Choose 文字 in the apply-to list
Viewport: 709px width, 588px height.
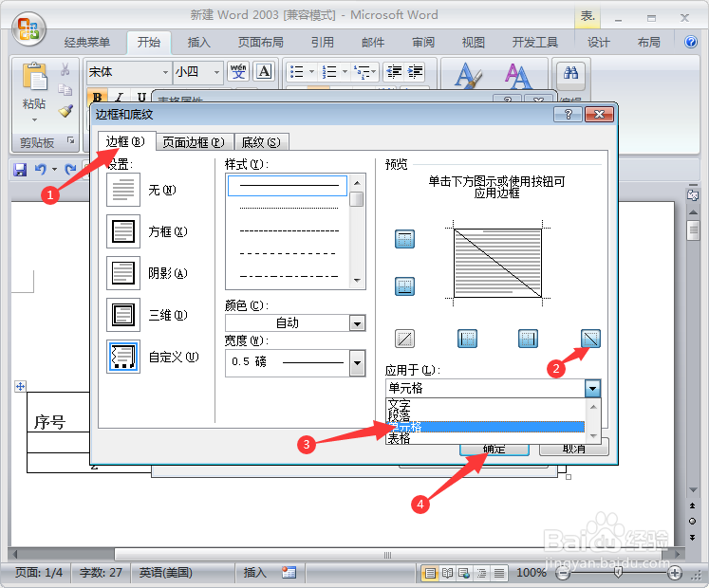(486, 404)
